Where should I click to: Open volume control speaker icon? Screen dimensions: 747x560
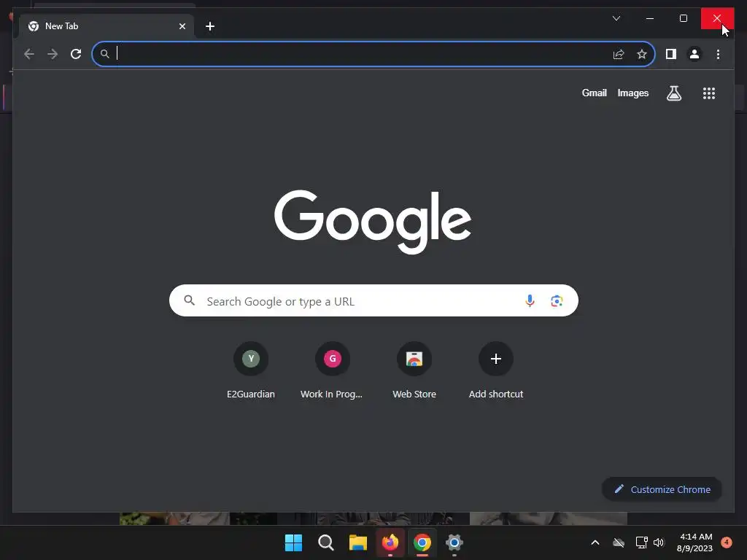[659, 542]
